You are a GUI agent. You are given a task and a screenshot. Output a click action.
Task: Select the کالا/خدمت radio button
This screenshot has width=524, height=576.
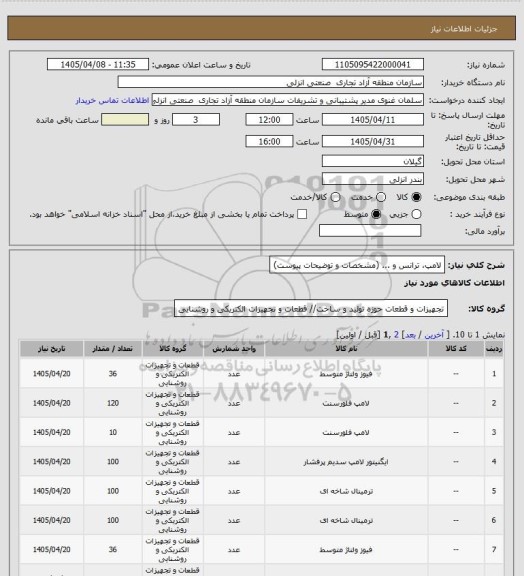click(x=335, y=197)
